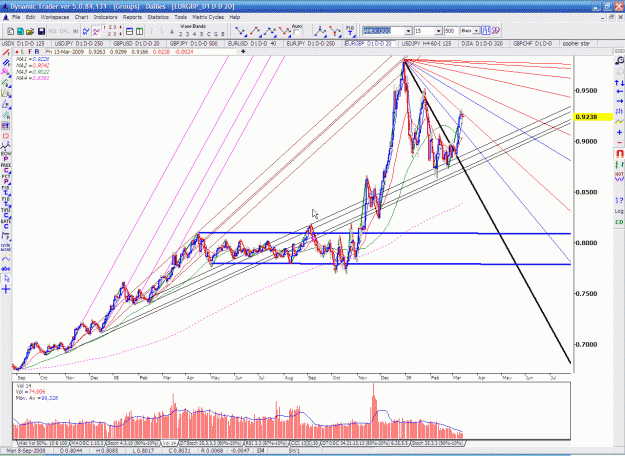Click the MA1 value label
This screenshot has width=625, height=456.
point(33,59)
